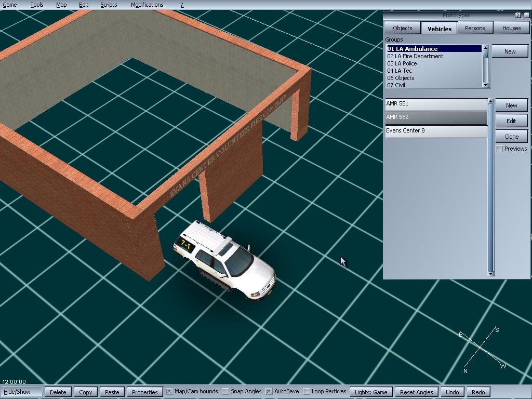Open the Properties button
The image size is (532, 399).
(x=144, y=392)
